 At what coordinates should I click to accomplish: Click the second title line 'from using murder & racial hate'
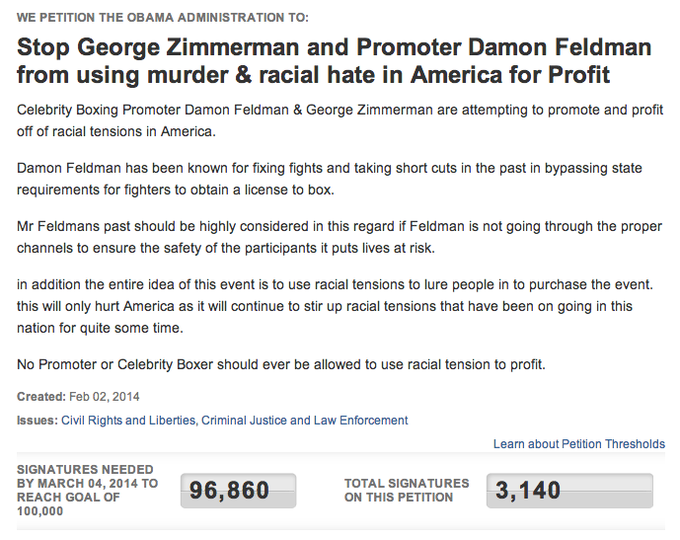click(x=314, y=75)
